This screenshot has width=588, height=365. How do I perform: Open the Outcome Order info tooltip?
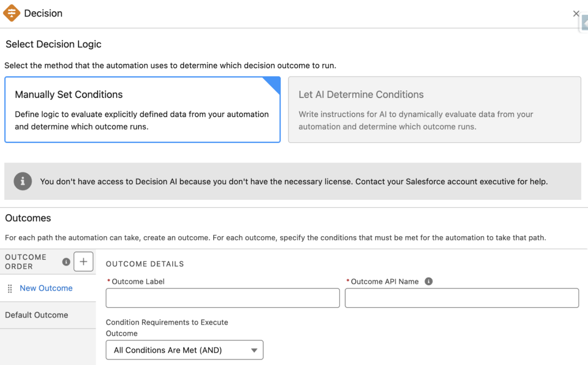click(x=66, y=262)
